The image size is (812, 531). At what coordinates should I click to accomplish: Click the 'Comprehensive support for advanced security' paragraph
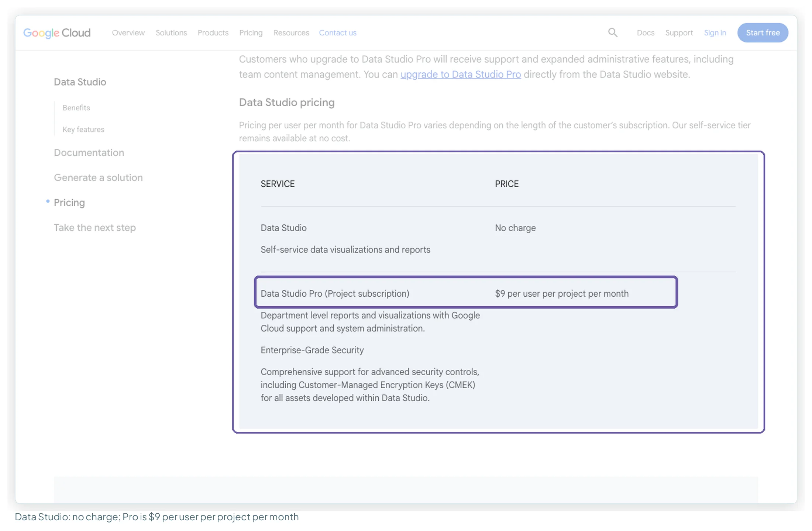370,385
